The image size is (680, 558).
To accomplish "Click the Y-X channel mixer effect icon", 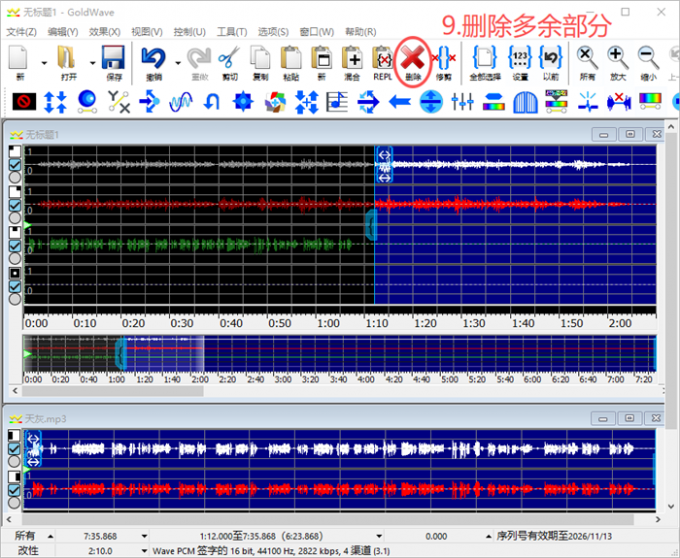I will click(118, 102).
